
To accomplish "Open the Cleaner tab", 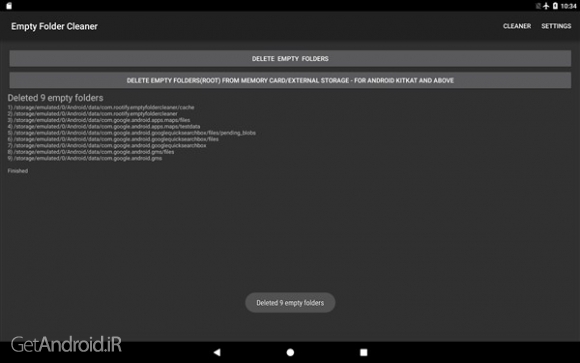I will 517,26.
